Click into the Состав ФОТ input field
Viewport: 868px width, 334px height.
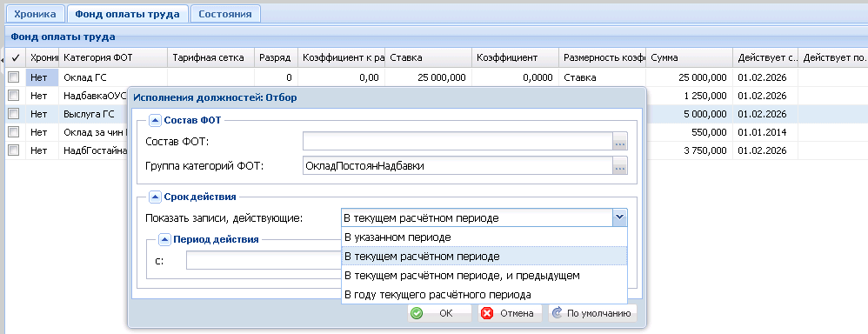[x=457, y=143]
